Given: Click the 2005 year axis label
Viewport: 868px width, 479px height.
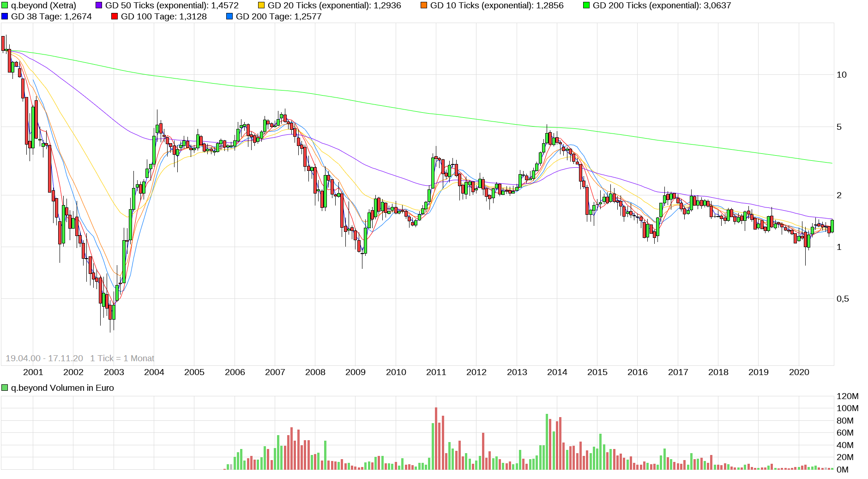Looking at the screenshot, I should pyautogui.click(x=194, y=372).
